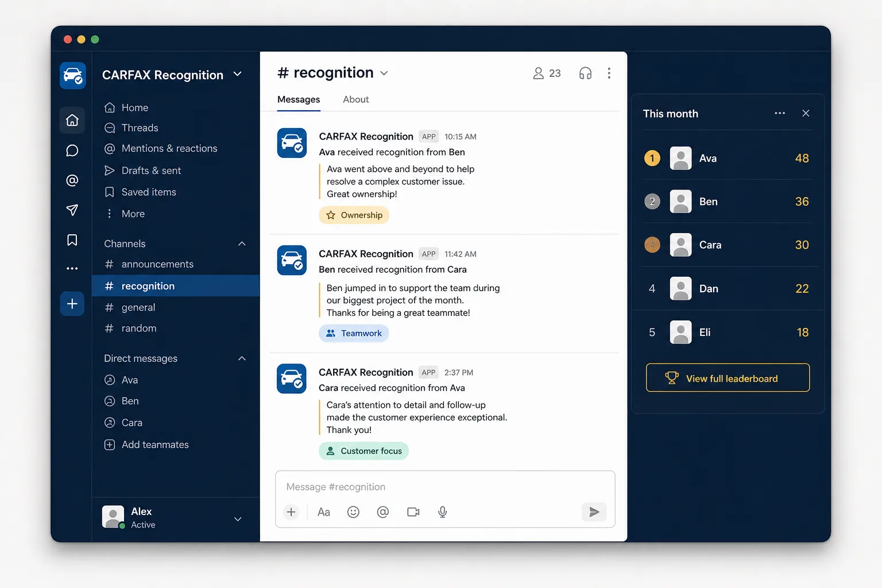
Task: Click the macOS yellow minimize window button
Action: click(81, 39)
